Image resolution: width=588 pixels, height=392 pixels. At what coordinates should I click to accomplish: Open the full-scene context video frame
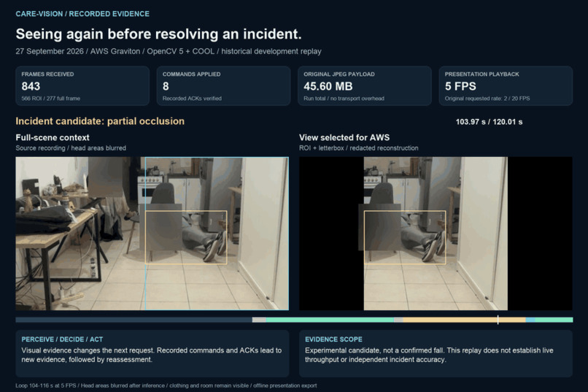(152, 234)
